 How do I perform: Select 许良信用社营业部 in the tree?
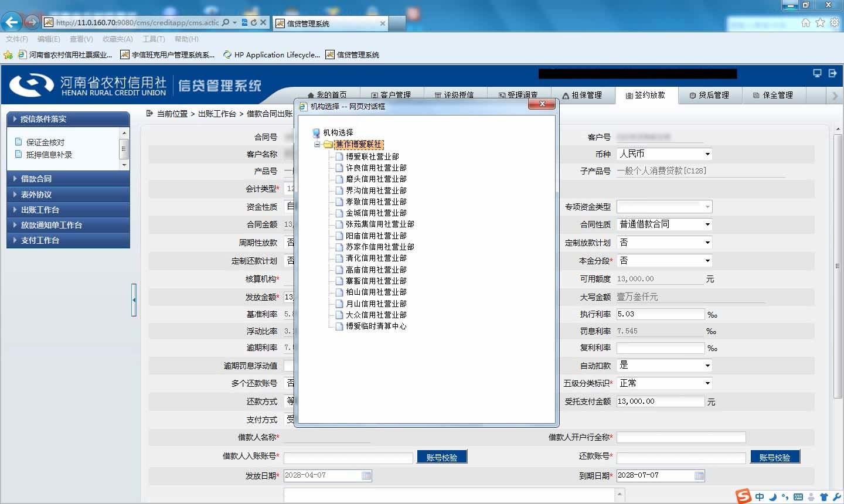click(376, 168)
